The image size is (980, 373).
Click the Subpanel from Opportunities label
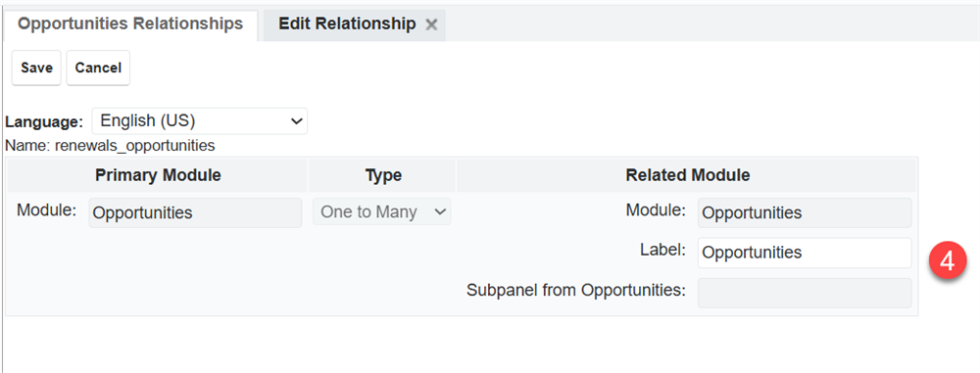(x=576, y=291)
